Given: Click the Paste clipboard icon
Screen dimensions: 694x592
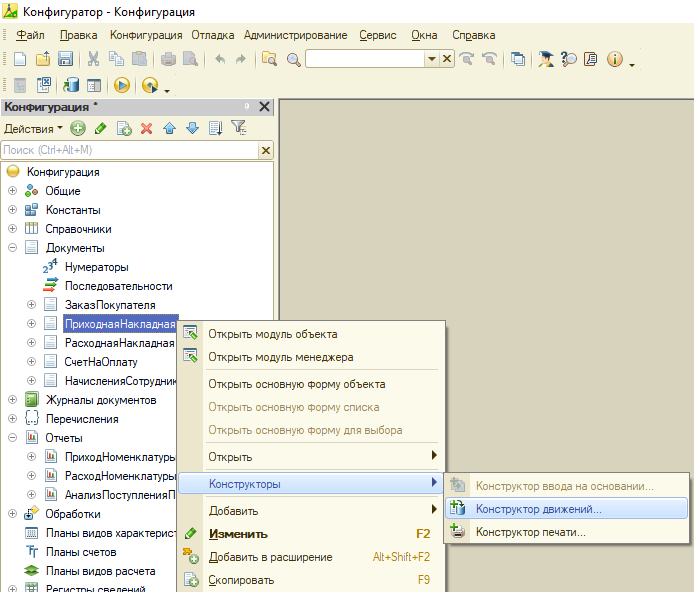Looking at the screenshot, I should pyautogui.click(x=139, y=59).
